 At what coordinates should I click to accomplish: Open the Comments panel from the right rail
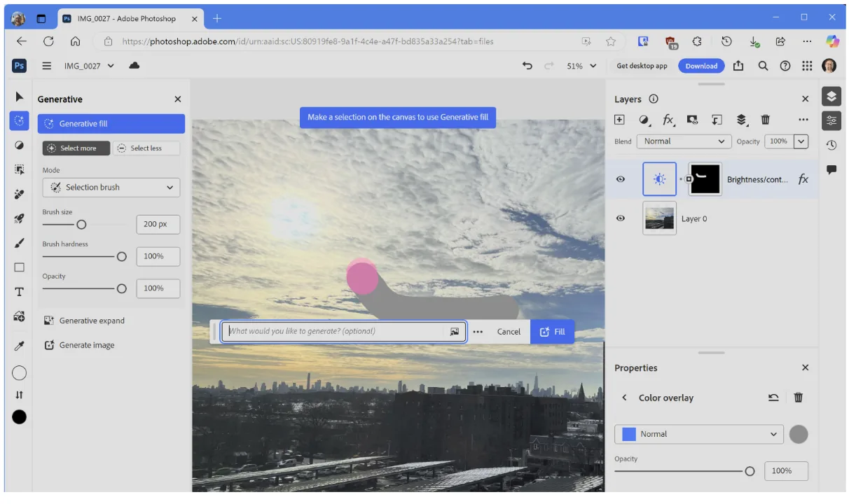[831, 169]
